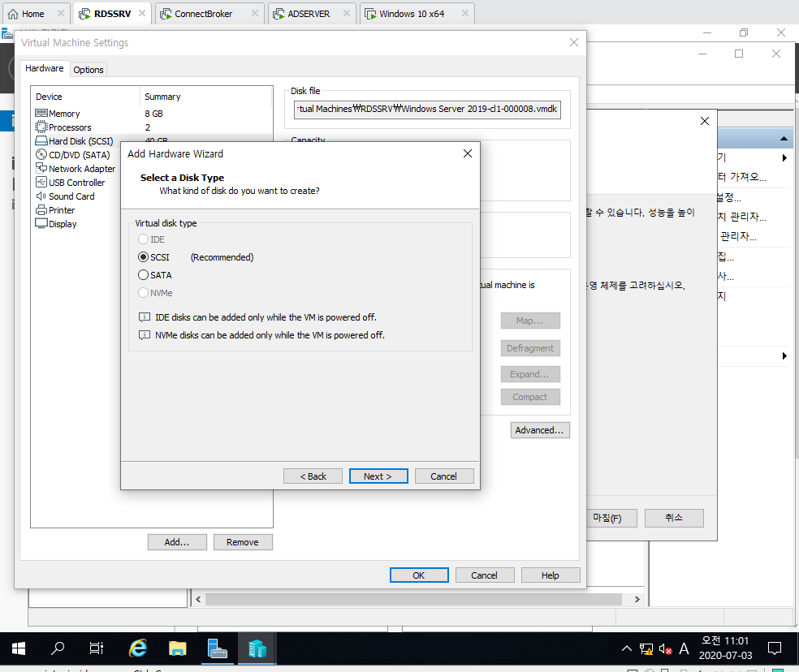Click the muted speaker tray icon
The height and width of the screenshot is (672, 799).
[665, 649]
